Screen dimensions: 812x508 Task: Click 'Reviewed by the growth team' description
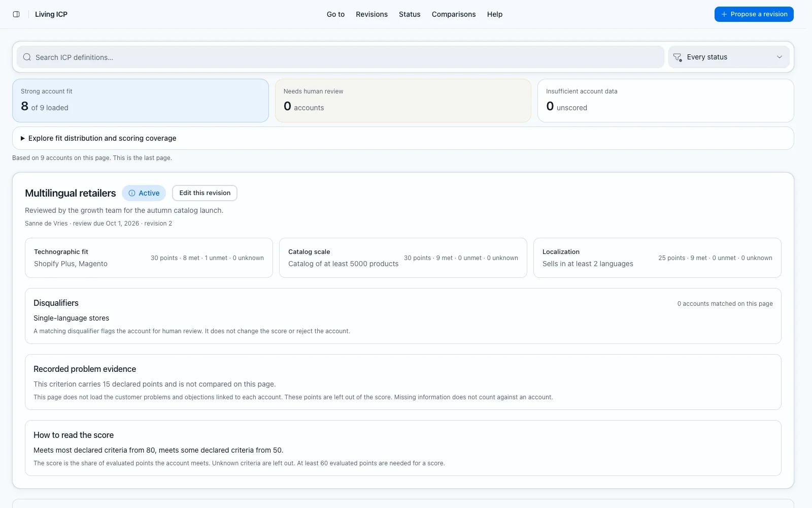124,210
